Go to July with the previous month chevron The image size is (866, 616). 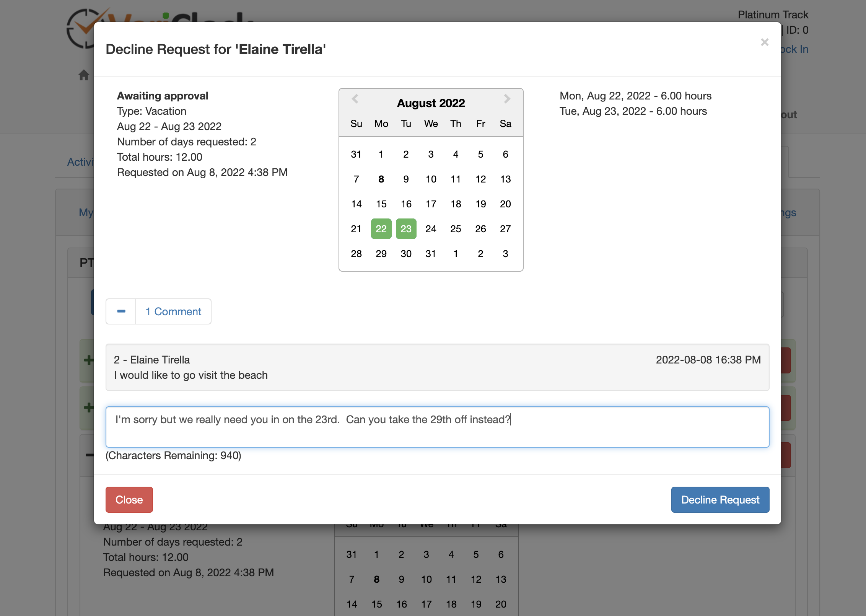click(x=355, y=99)
